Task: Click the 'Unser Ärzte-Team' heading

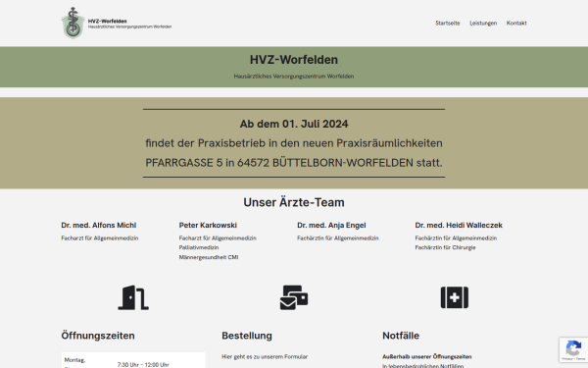Action: pos(294,202)
